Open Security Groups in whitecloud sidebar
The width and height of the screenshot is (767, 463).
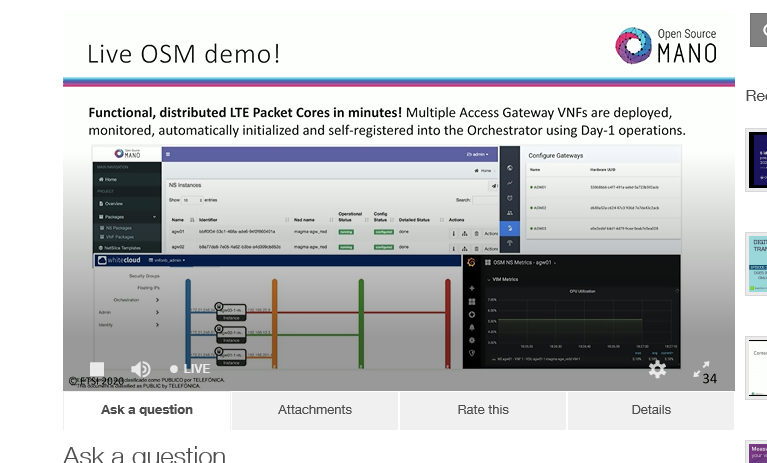point(144,276)
